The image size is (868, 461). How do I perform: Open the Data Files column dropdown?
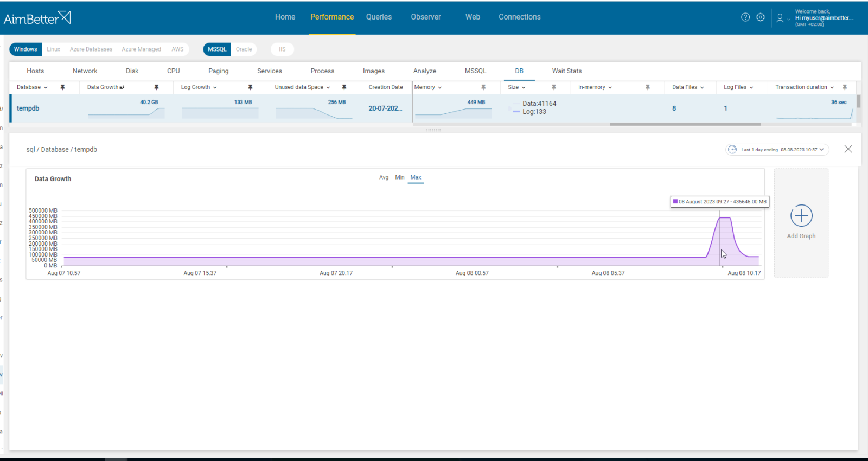(x=702, y=87)
